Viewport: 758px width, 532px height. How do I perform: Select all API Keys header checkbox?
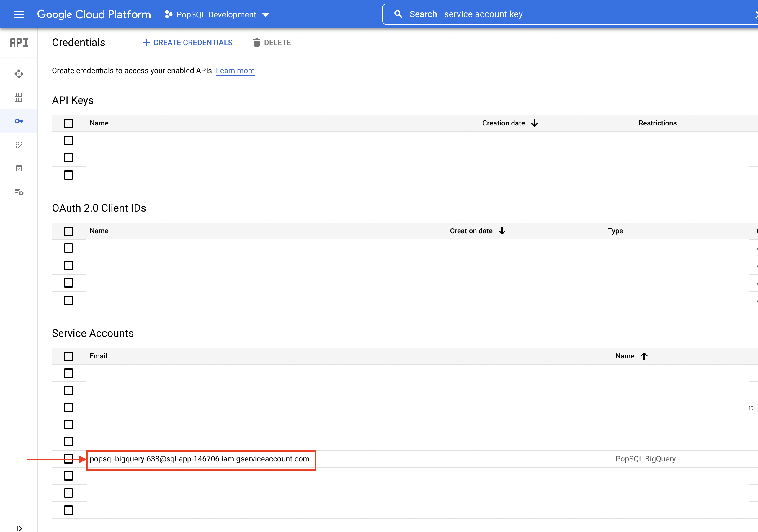[68, 123]
